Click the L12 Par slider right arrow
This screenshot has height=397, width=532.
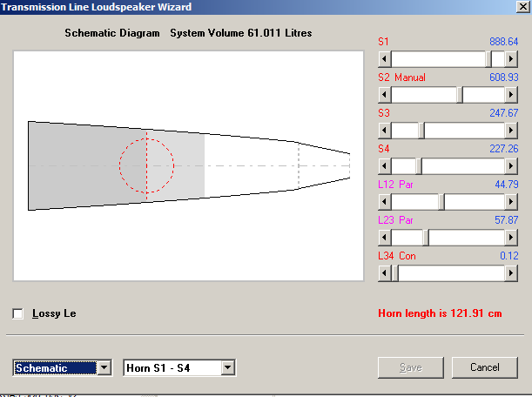point(511,202)
